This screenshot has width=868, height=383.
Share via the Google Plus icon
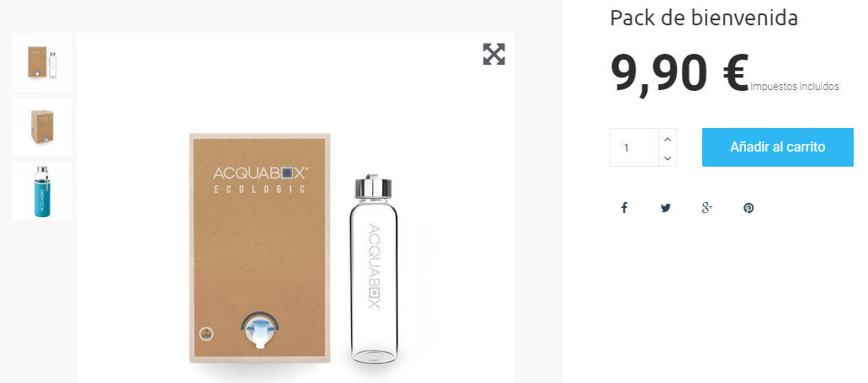pyautogui.click(x=707, y=208)
